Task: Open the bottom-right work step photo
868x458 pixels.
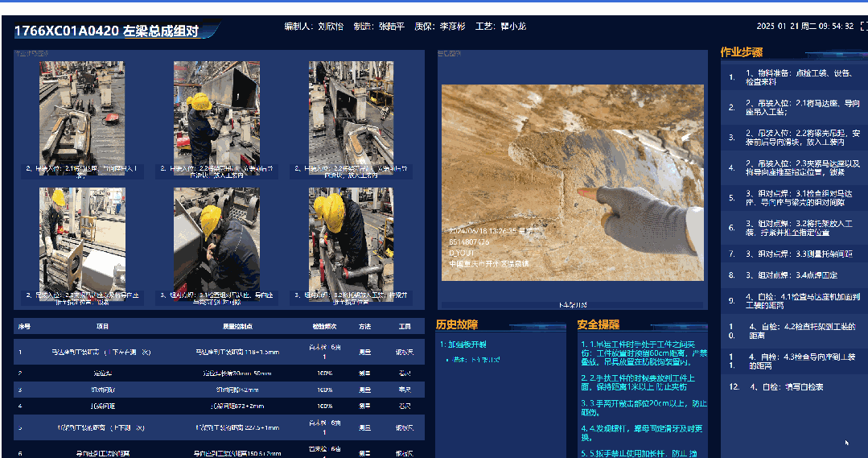Action: click(x=351, y=239)
